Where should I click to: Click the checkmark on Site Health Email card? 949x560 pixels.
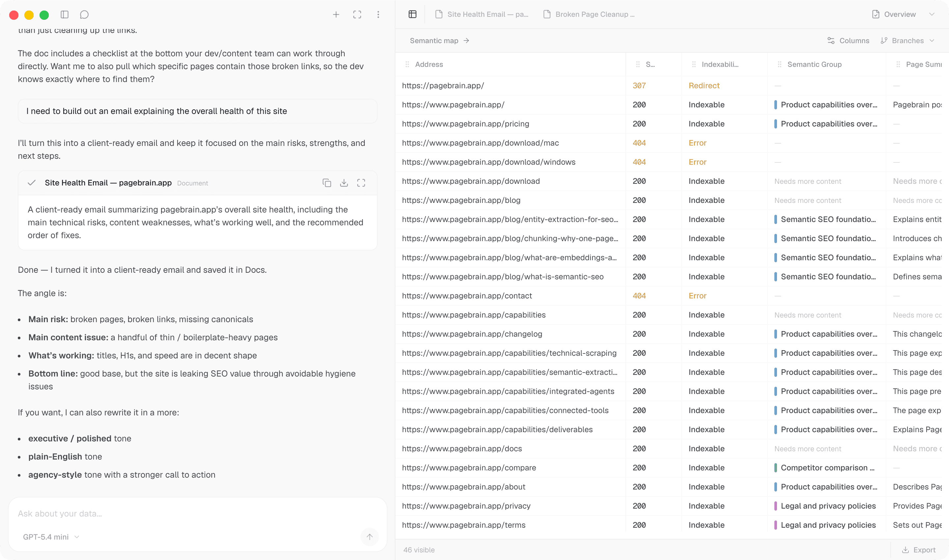[32, 183]
